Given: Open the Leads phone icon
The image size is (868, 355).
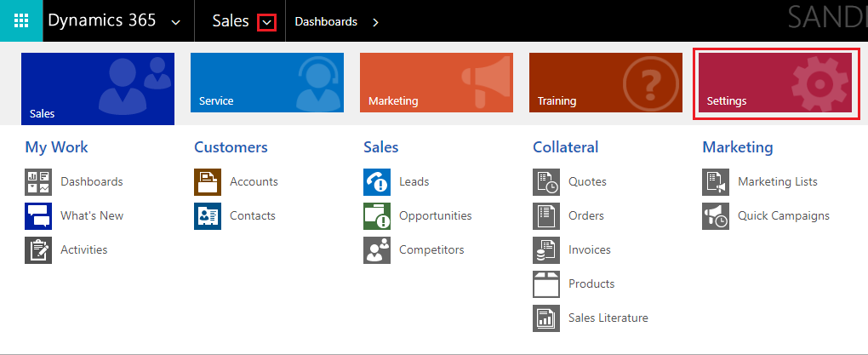Looking at the screenshot, I should (x=377, y=181).
